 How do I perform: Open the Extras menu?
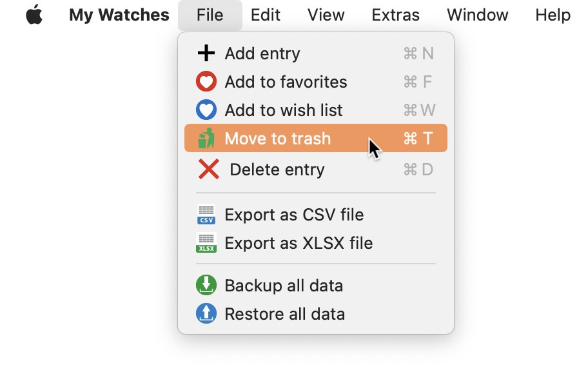[396, 15]
